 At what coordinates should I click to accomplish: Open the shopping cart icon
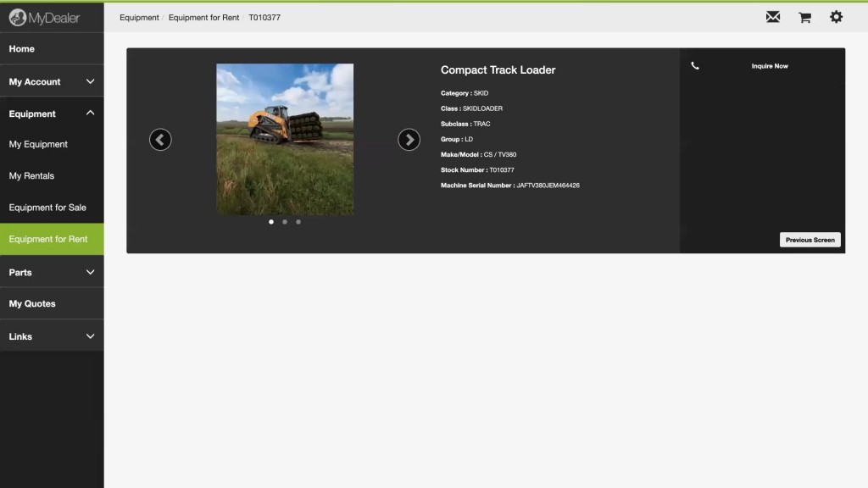point(804,17)
